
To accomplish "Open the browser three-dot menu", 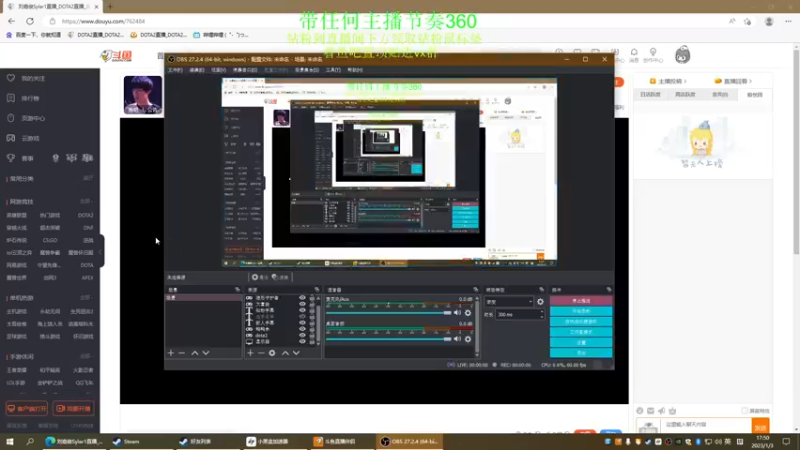I will point(788,21).
